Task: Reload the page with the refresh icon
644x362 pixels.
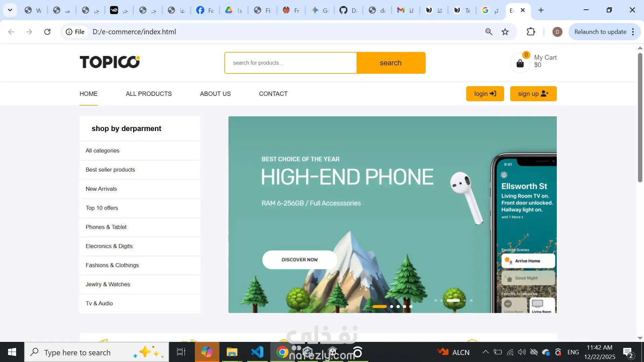Action: point(47,32)
